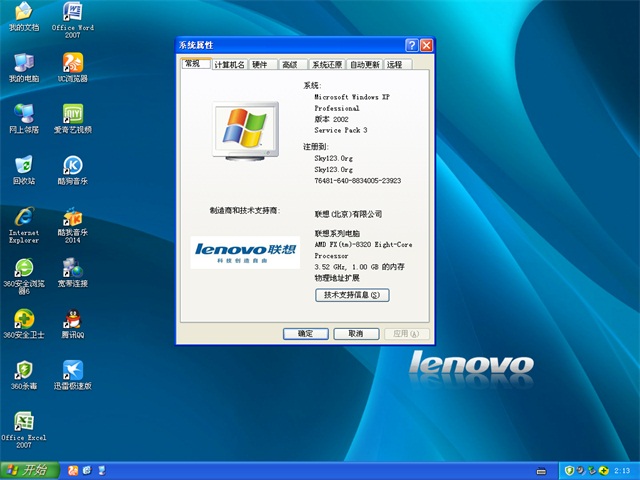Click the 取消 button
640x480 pixels.
pyautogui.click(x=356, y=334)
